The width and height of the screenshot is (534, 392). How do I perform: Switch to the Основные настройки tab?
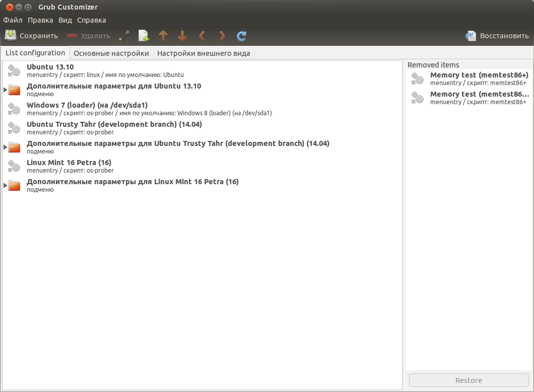point(111,53)
